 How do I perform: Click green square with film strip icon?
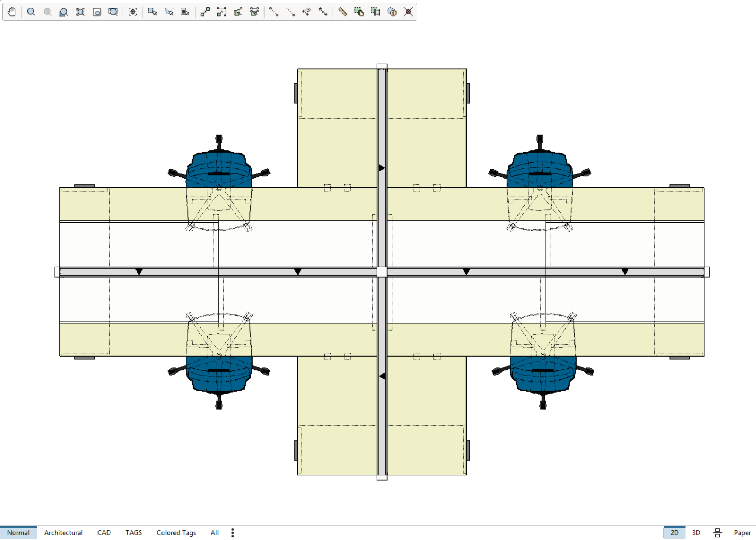coord(376,12)
